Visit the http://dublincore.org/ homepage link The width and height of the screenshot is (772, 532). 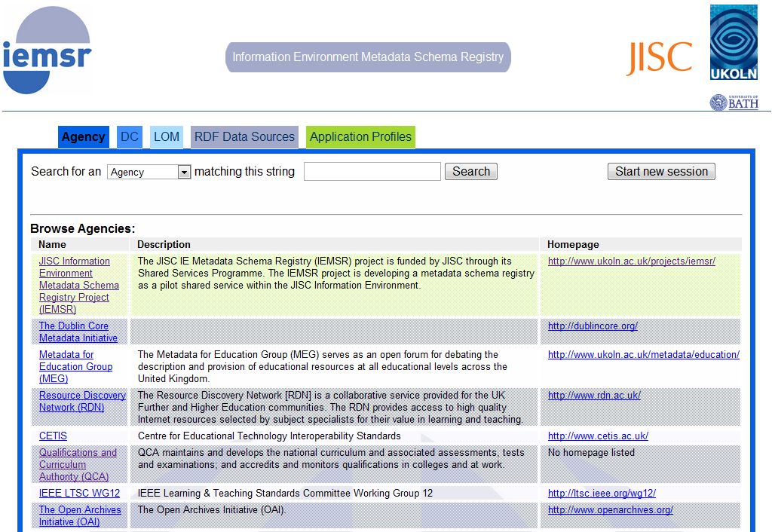[593, 326]
